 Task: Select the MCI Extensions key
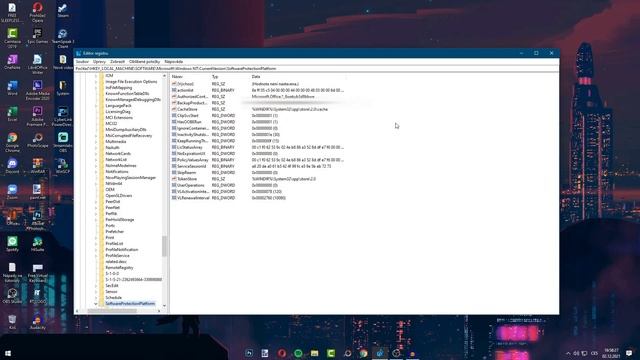(119, 118)
